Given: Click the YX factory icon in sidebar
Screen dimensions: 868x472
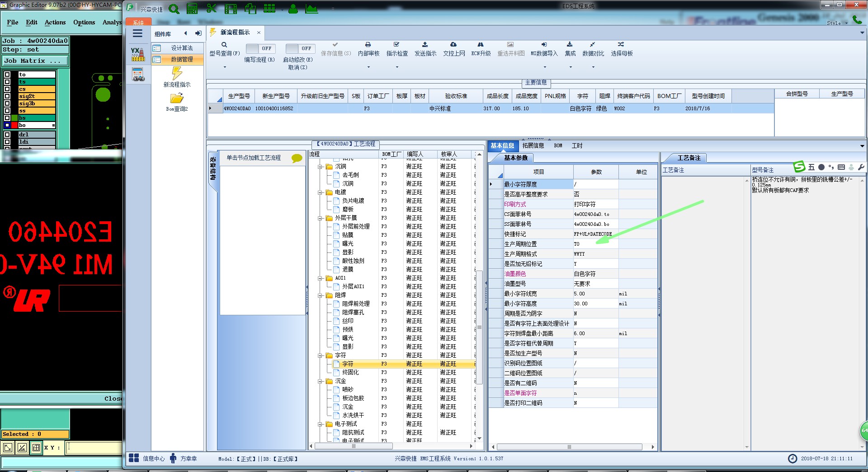Looking at the screenshot, I should pyautogui.click(x=138, y=54).
